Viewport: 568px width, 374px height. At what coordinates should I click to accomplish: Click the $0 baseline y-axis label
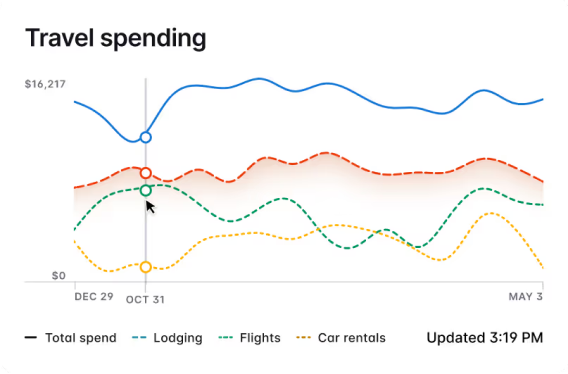[x=59, y=276]
